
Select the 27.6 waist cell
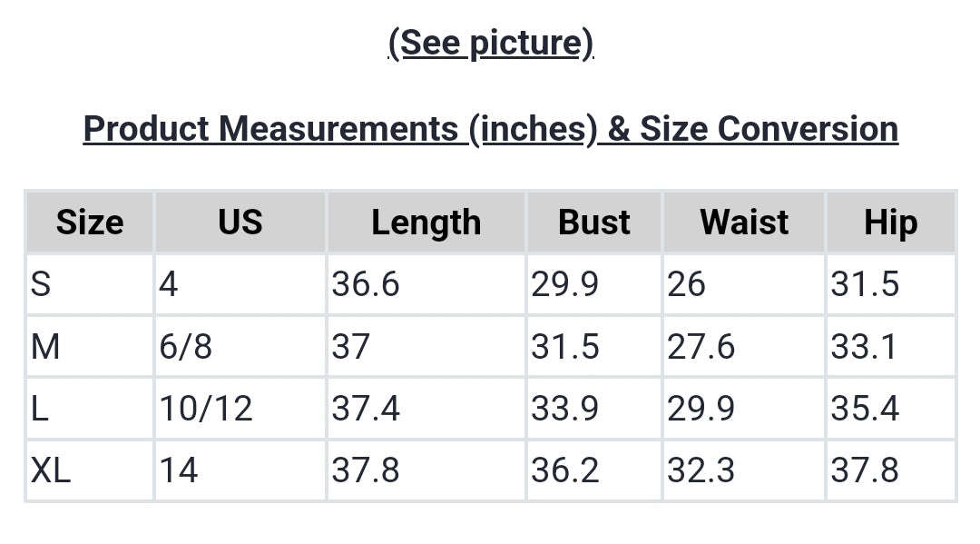click(701, 347)
